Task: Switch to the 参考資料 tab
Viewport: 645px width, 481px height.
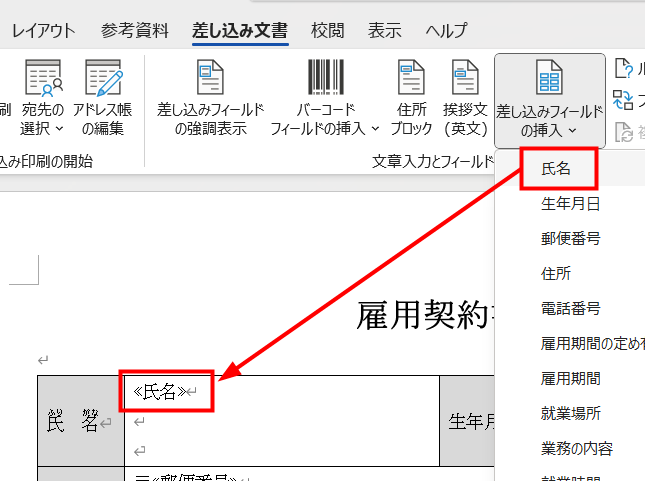Action: (x=135, y=31)
